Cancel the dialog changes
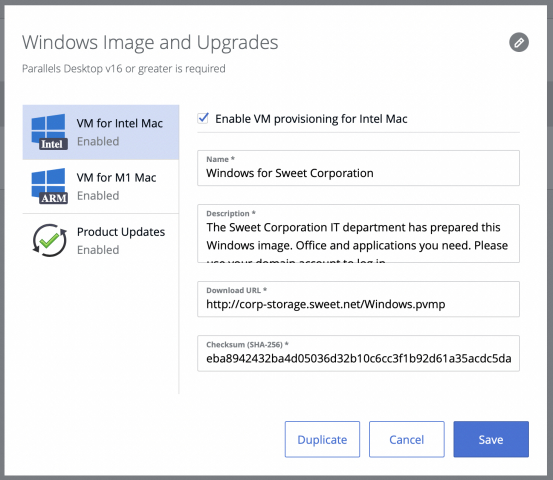 pos(406,439)
